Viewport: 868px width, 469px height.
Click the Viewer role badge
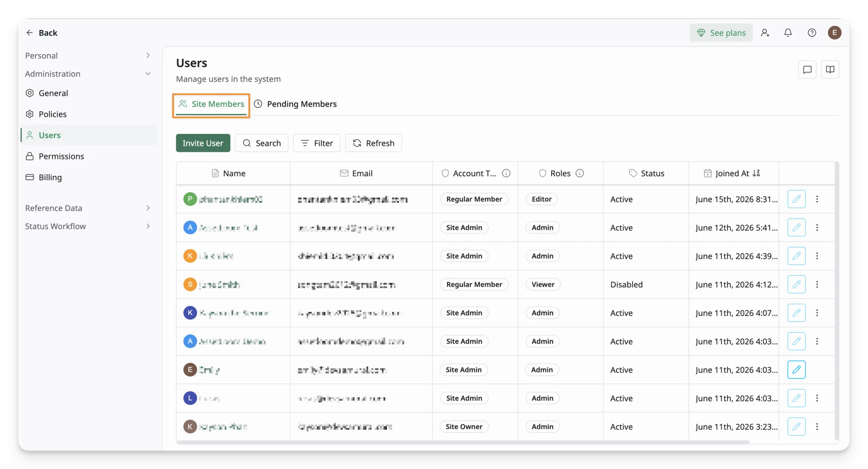tap(543, 284)
